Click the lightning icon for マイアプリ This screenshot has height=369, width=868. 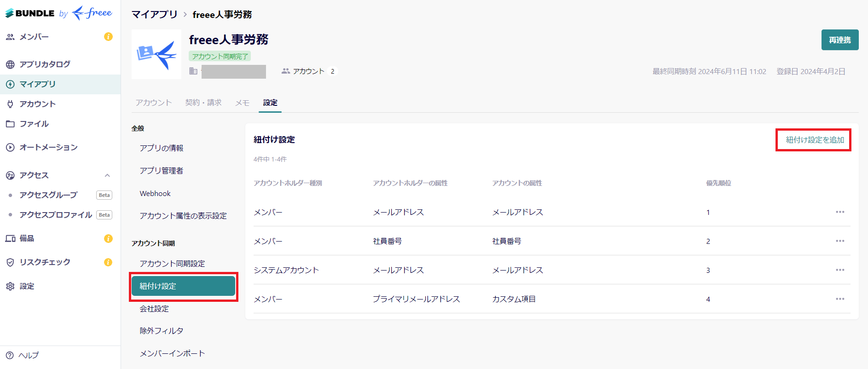click(x=10, y=84)
